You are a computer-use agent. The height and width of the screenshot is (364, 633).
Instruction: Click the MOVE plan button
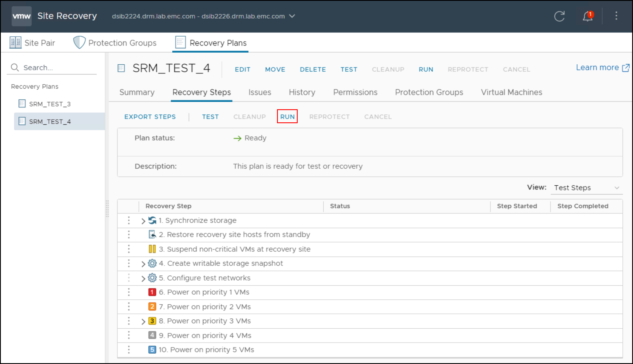click(275, 69)
